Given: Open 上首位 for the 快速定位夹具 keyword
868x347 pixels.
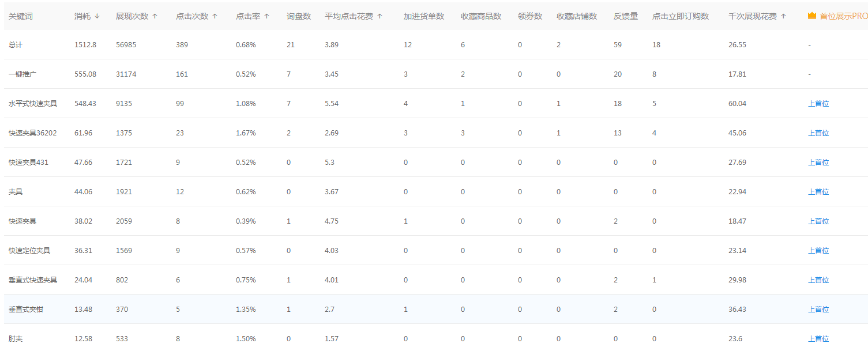Looking at the screenshot, I should coord(818,251).
